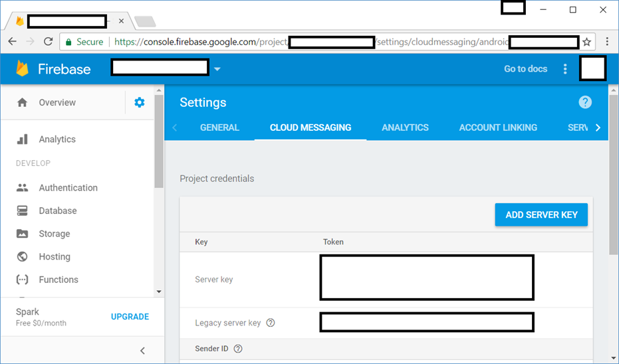Click the browser forward arrow
The width and height of the screenshot is (619, 364).
30,41
